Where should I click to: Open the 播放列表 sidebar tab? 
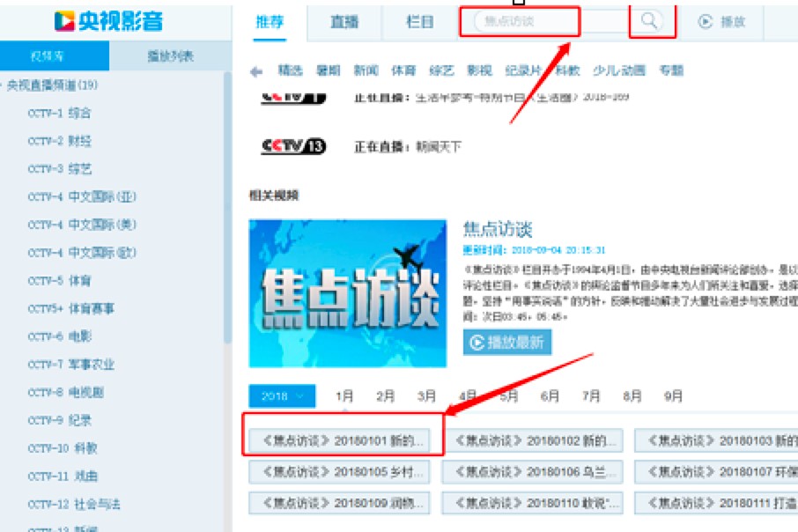point(171,56)
